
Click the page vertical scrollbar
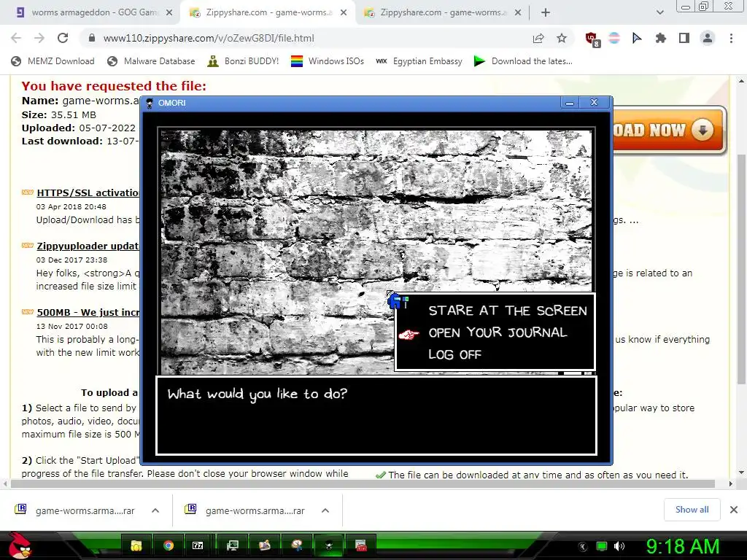pos(741,269)
